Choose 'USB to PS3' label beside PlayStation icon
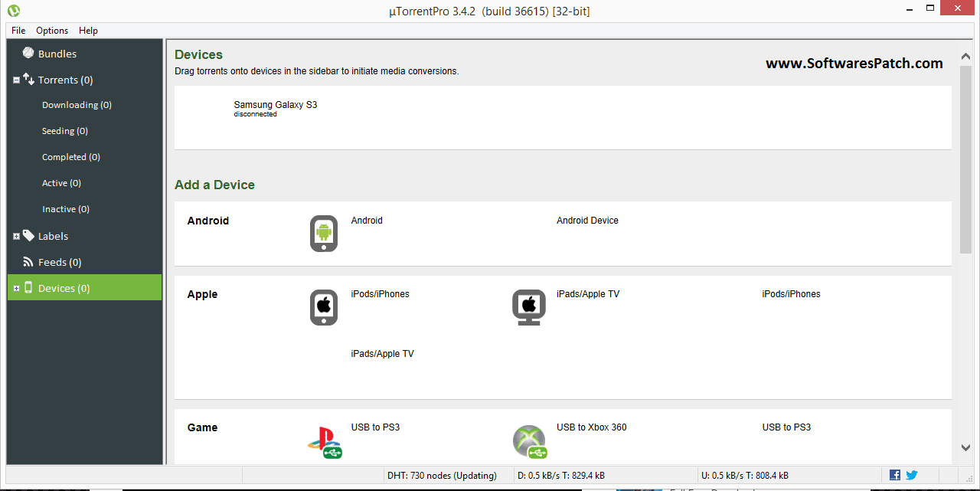This screenshot has height=491, width=980. [375, 427]
